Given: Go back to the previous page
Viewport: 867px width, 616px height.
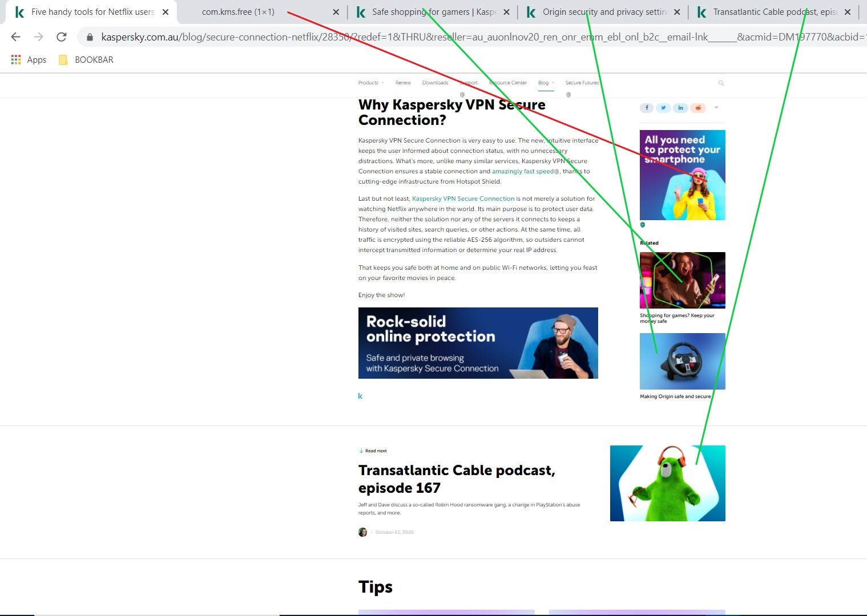Looking at the screenshot, I should [x=16, y=37].
